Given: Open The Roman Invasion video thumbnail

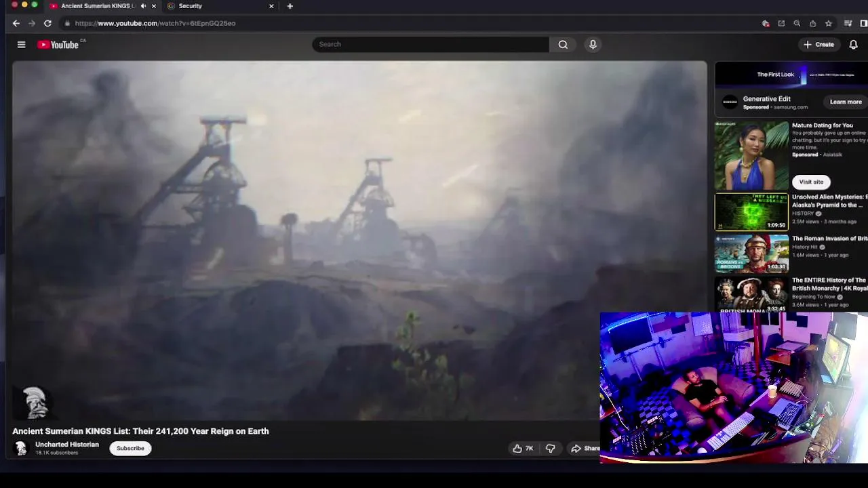Looking at the screenshot, I should coord(752,253).
